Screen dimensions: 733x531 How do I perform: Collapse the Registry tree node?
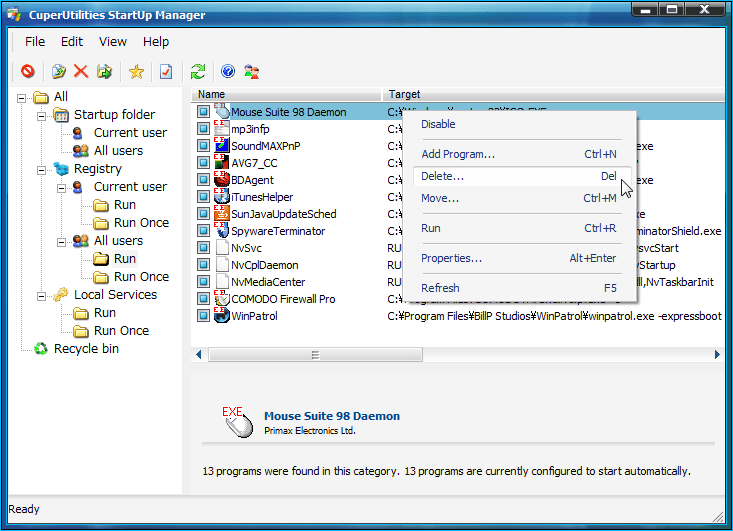[x=41, y=170]
